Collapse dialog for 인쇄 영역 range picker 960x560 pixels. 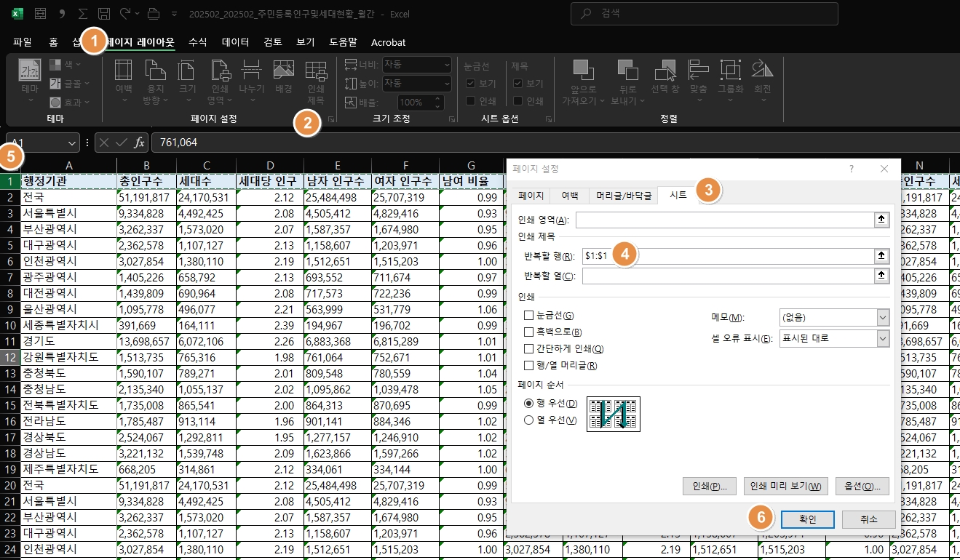click(x=881, y=220)
